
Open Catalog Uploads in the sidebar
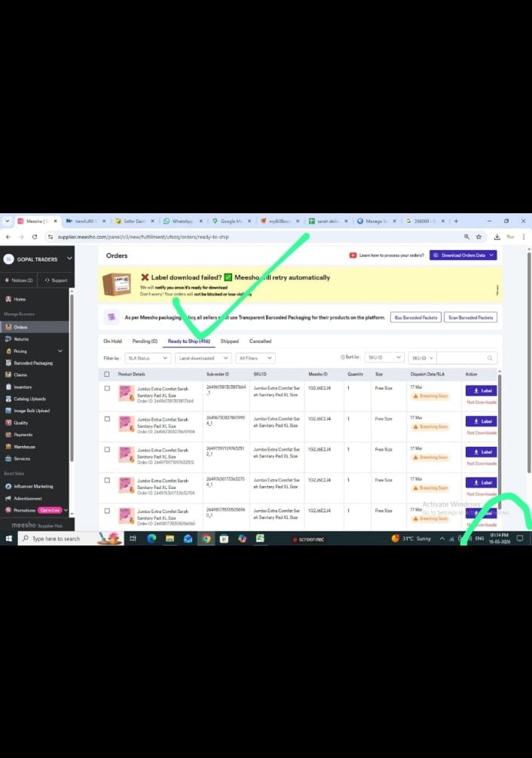click(29, 399)
